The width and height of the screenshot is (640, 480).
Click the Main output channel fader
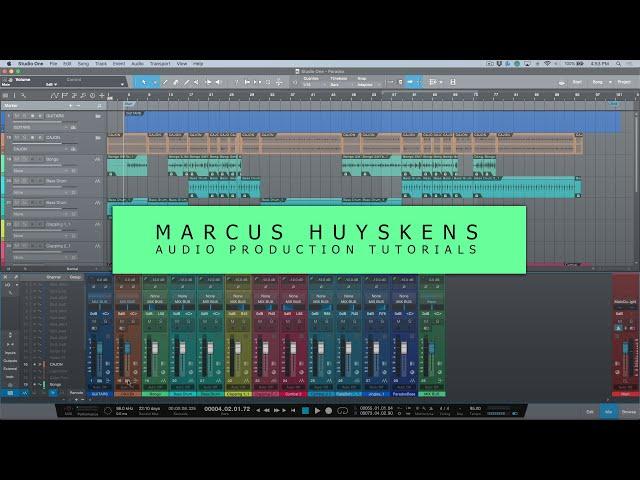[625, 349]
